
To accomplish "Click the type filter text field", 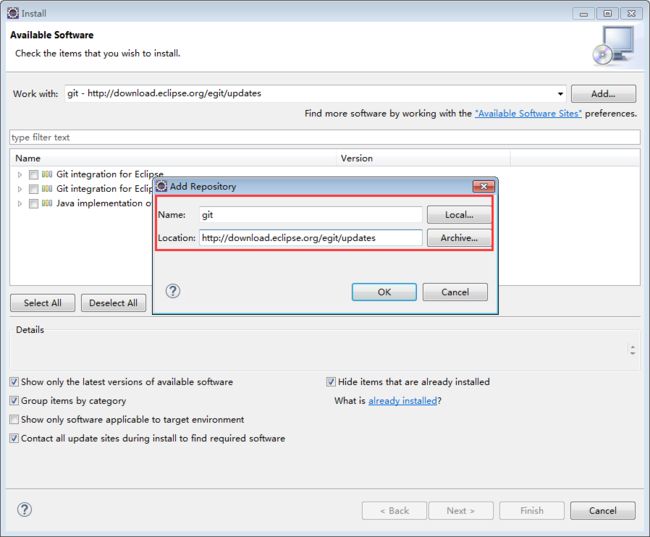I will pos(325,137).
